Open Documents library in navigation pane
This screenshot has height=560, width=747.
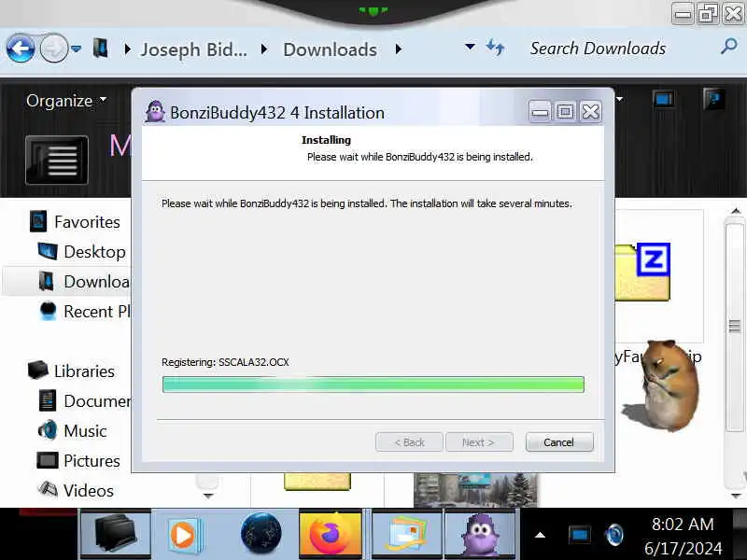97,401
